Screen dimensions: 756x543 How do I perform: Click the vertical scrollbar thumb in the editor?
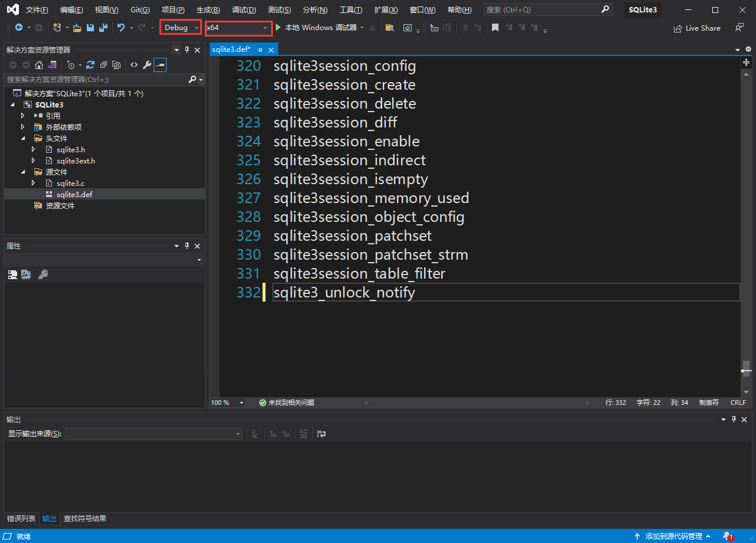(747, 369)
